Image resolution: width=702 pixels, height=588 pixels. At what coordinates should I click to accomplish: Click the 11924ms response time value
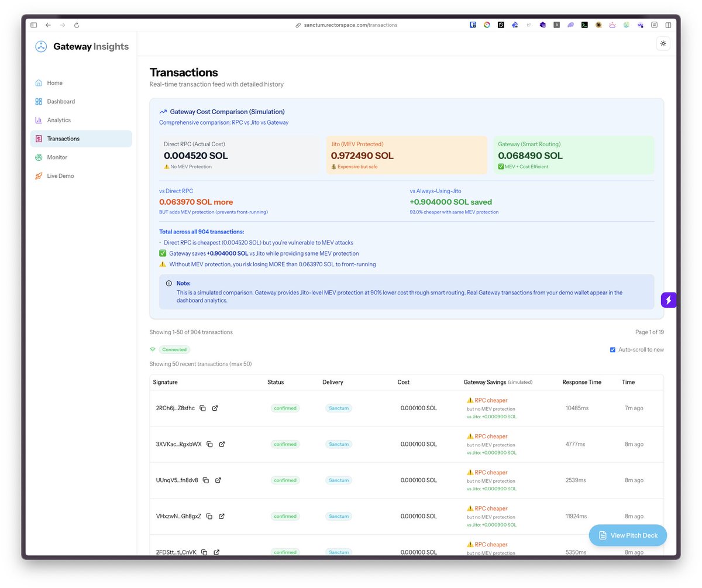coord(577,517)
